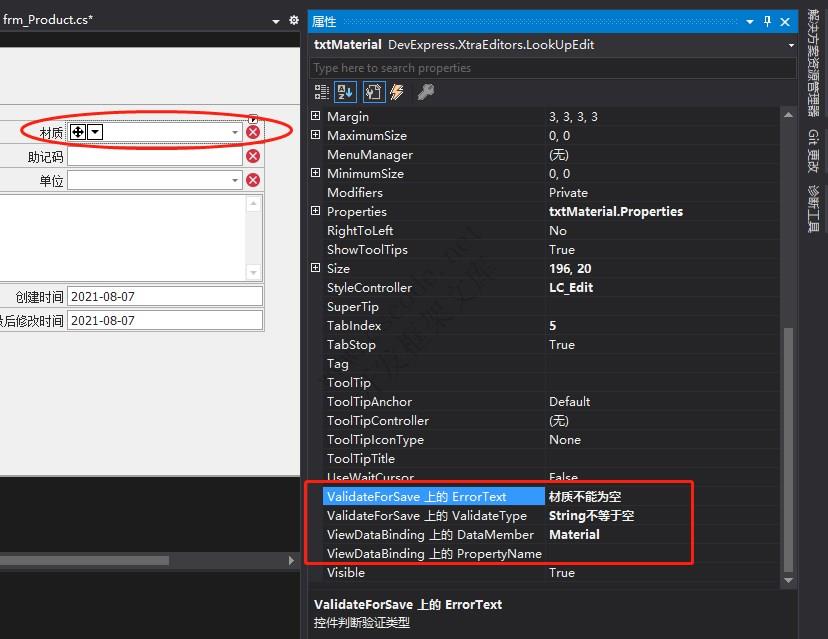Click the gear icon near frm_Product.cs tab
This screenshot has width=828, height=639.
[293, 19]
